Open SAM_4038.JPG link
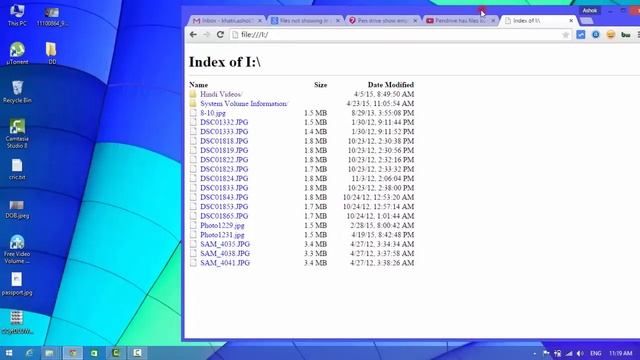This screenshot has height=360, width=640. [225, 254]
